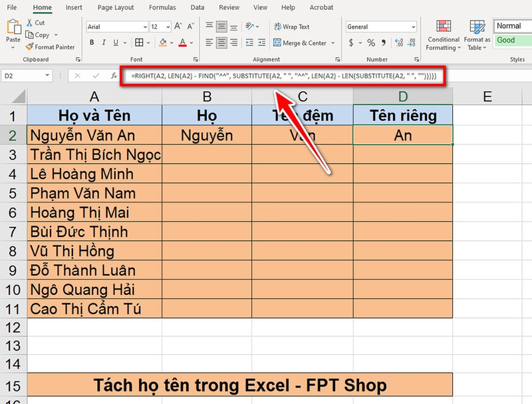Viewport: 532px width, 404px height.
Task: Open the Merge & Center dropdown arrow
Action: tap(333, 43)
